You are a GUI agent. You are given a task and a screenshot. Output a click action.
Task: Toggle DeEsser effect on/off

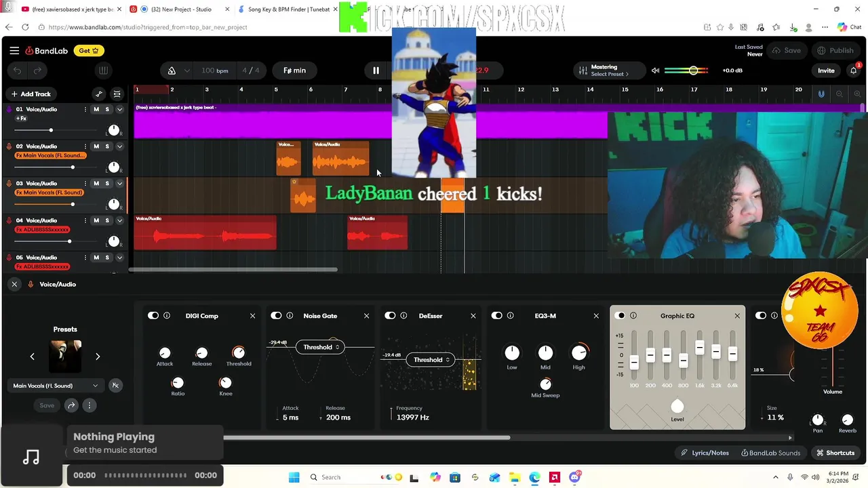point(390,316)
